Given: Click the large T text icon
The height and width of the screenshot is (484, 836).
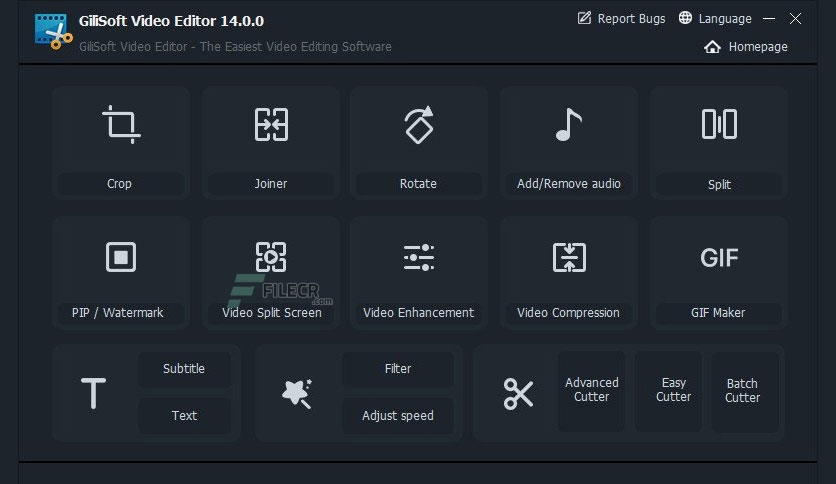Looking at the screenshot, I should click(93, 393).
